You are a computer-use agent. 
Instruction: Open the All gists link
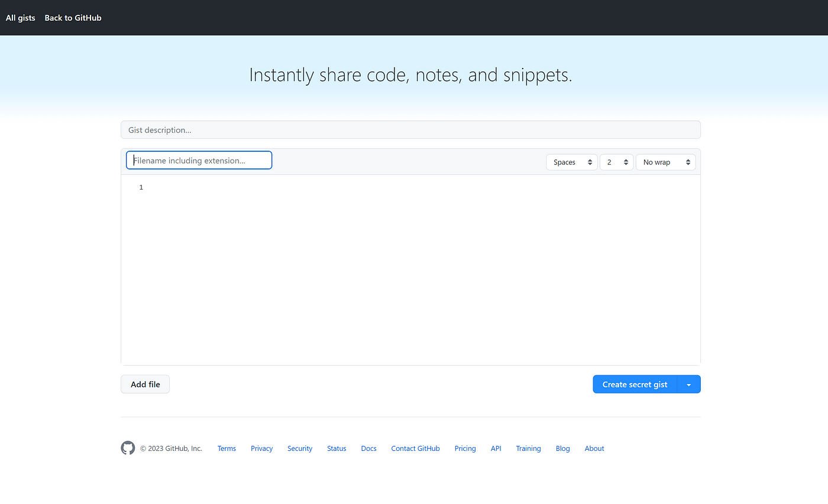[x=21, y=18]
